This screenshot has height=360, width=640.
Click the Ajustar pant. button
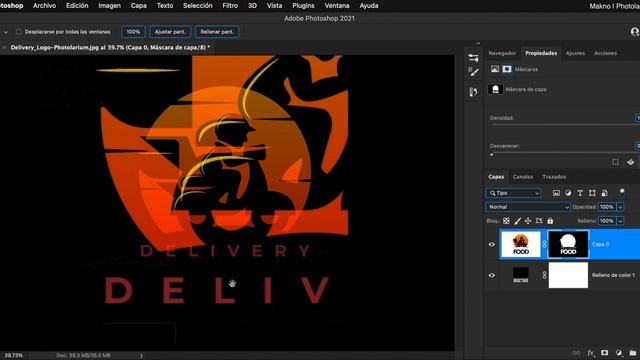click(170, 32)
